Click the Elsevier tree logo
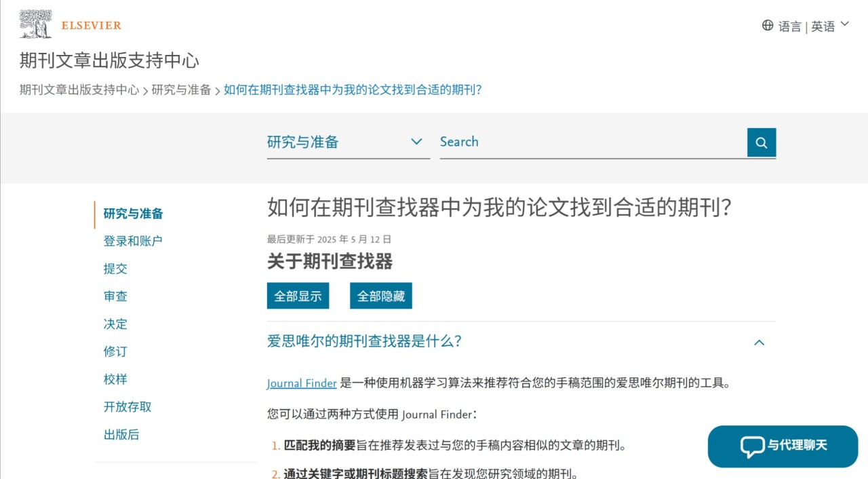Viewport: 868px width, 479px height. coord(36,24)
